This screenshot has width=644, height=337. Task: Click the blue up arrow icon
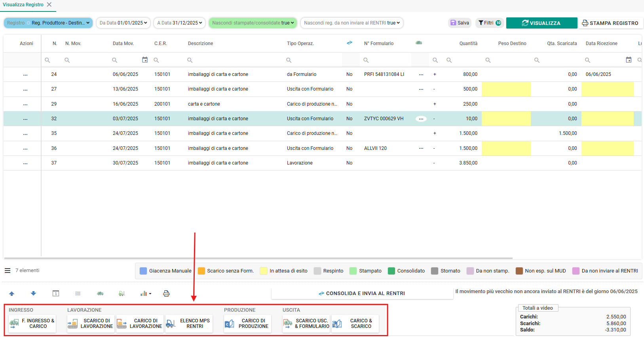tap(11, 293)
